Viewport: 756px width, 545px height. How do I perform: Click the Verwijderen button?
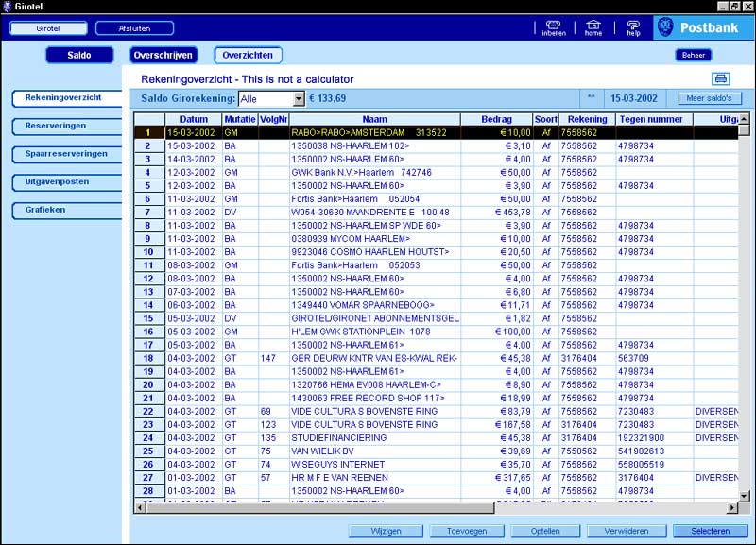(x=627, y=531)
